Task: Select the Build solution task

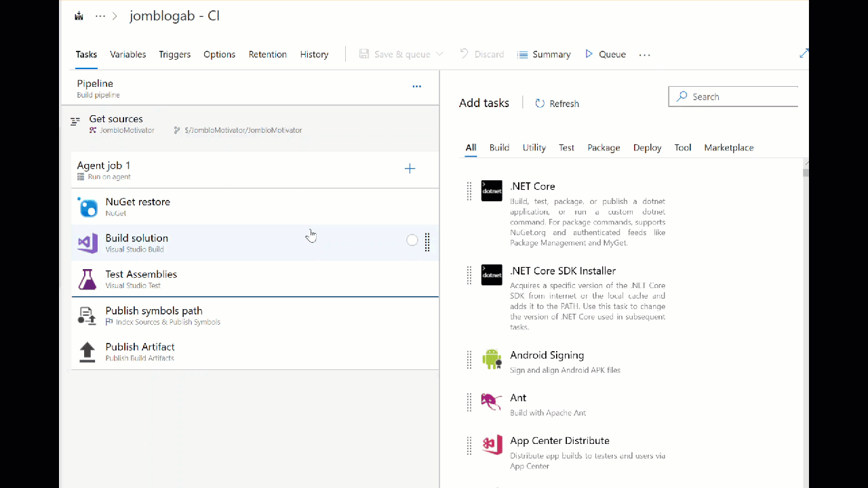Action: (255, 243)
